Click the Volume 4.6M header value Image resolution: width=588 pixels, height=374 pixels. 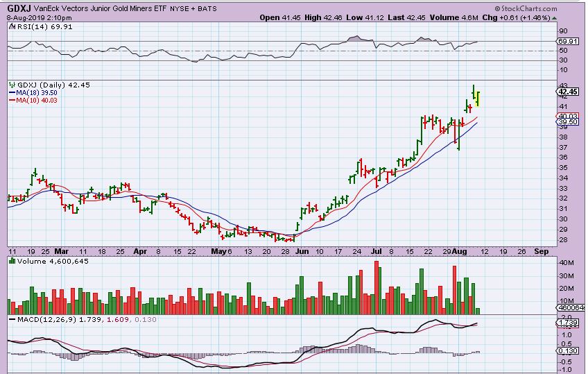(453, 17)
